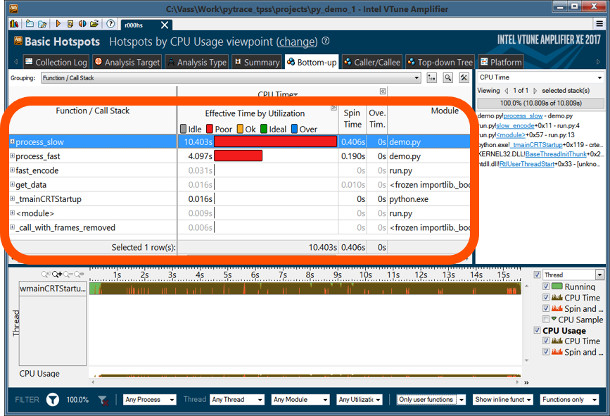610x416 pixels.
Task: Click the magnifier search icon beside Grouping
Action: (x=448, y=78)
